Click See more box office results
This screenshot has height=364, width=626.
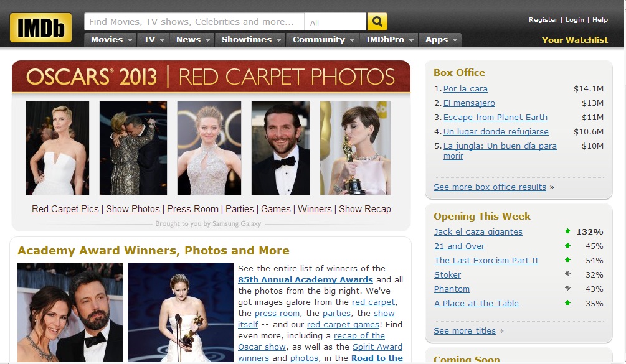(490, 187)
